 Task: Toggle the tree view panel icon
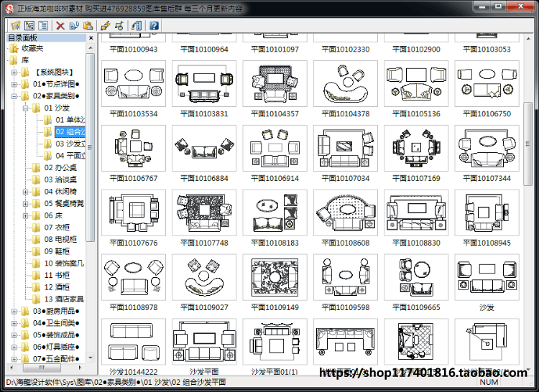[x=29, y=26]
